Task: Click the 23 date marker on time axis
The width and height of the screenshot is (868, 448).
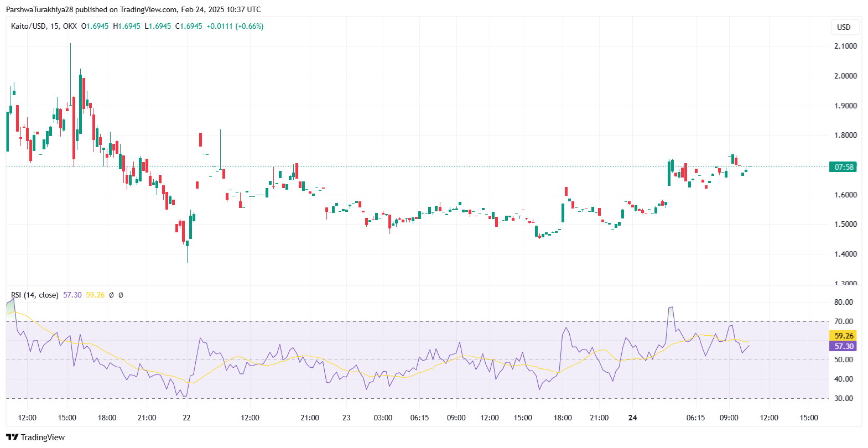Action: click(x=346, y=418)
